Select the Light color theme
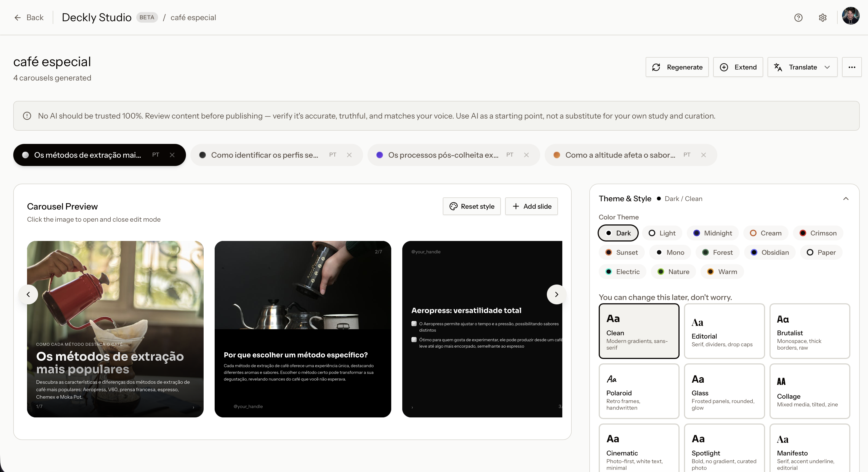Viewport: 868px width, 472px height. pyautogui.click(x=662, y=233)
